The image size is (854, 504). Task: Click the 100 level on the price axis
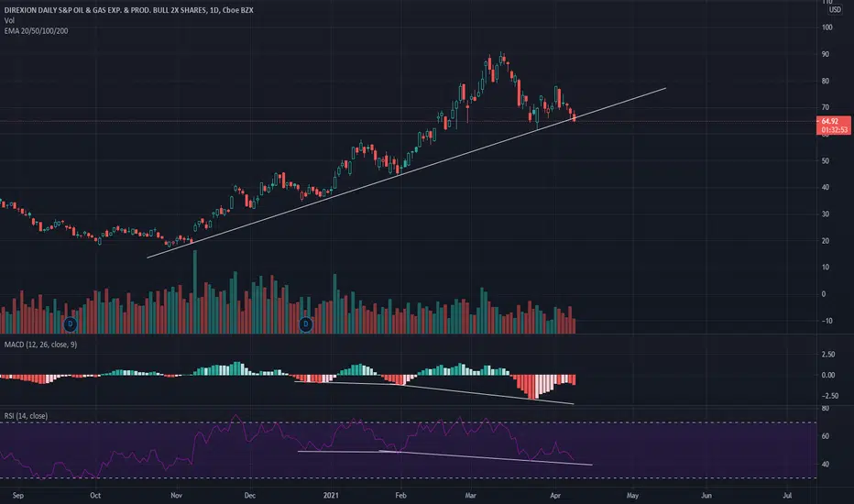(827, 27)
